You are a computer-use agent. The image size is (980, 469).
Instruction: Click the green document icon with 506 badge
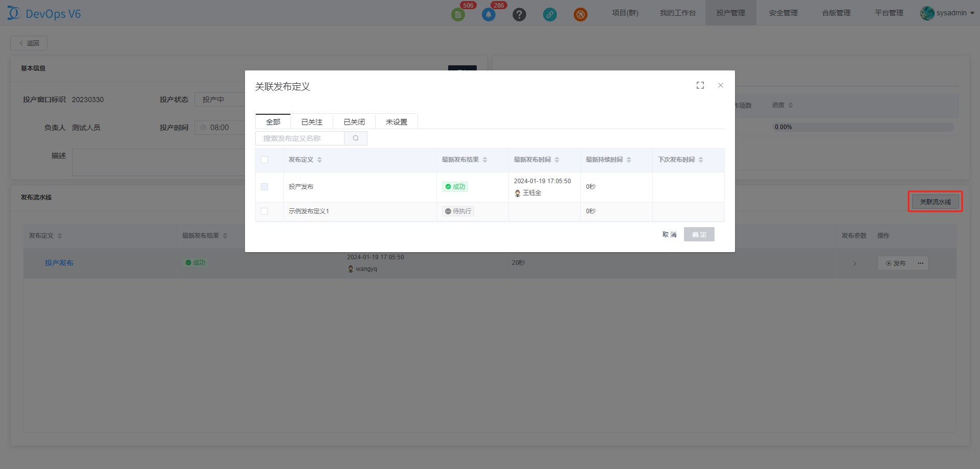[x=458, y=14]
